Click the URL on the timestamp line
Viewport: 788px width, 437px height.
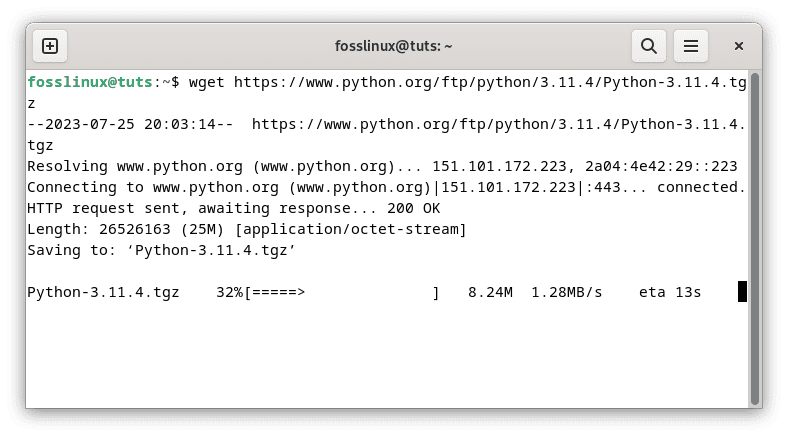click(498, 124)
